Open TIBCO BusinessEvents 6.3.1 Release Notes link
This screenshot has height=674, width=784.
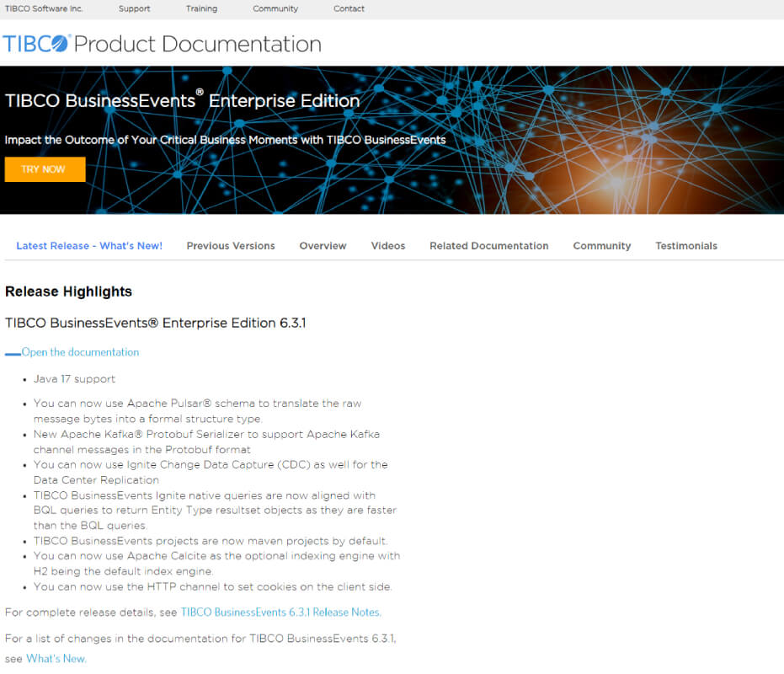pyautogui.click(x=280, y=612)
